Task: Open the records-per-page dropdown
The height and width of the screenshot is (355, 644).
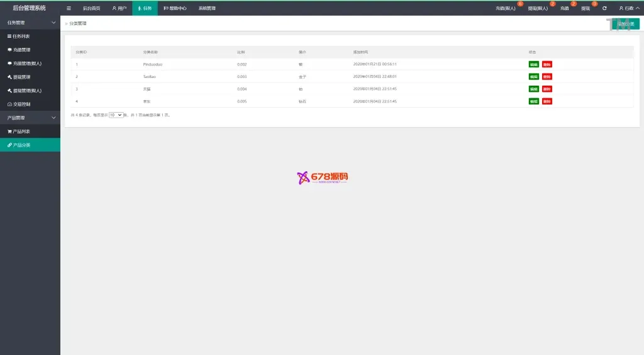Action: pyautogui.click(x=116, y=115)
